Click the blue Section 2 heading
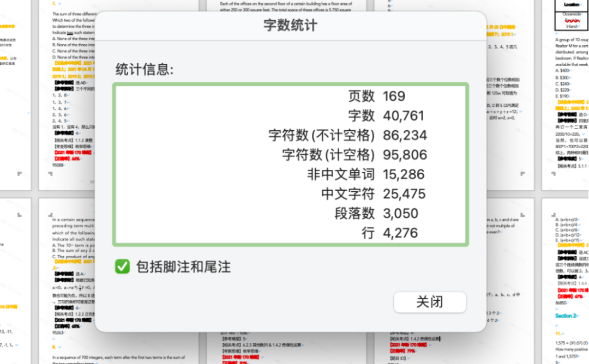Image resolution: width=589 pixels, height=364 pixels. click(x=566, y=315)
